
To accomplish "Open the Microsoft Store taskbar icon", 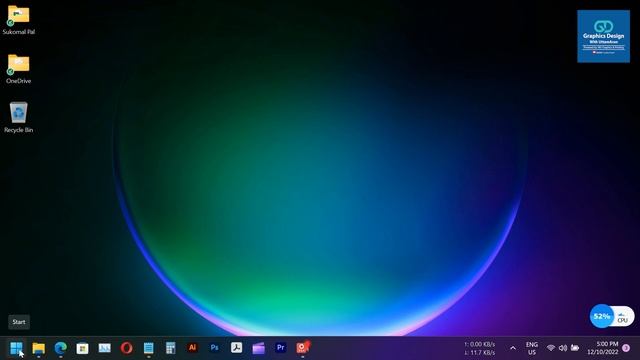I will pos(82,348).
